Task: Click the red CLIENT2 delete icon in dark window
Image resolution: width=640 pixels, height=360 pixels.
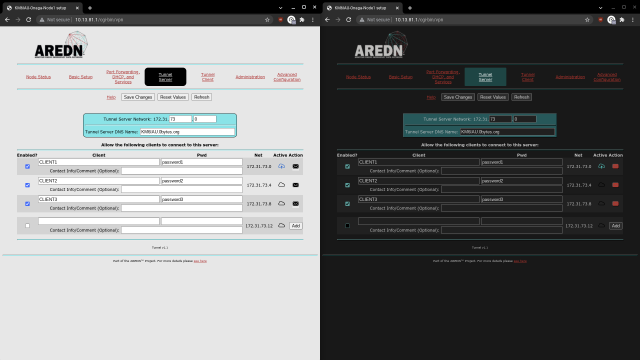Action: point(615,185)
